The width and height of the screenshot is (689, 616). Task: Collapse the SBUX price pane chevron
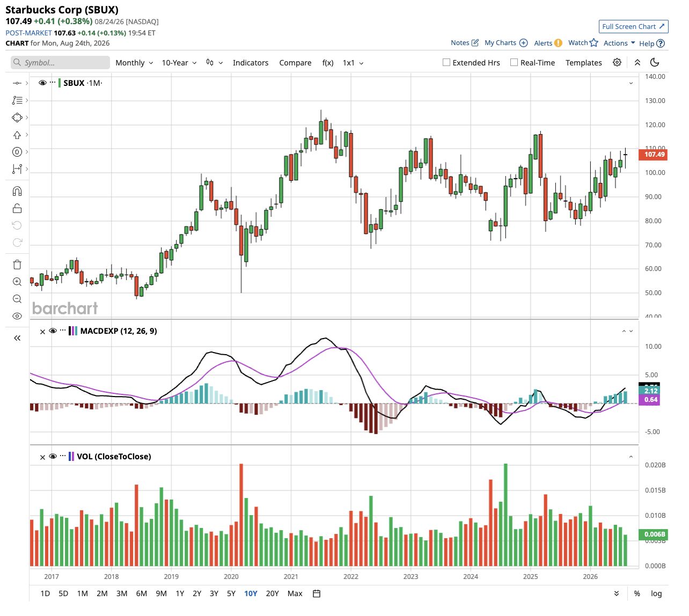pyautogui.click(x=631, y=83)
